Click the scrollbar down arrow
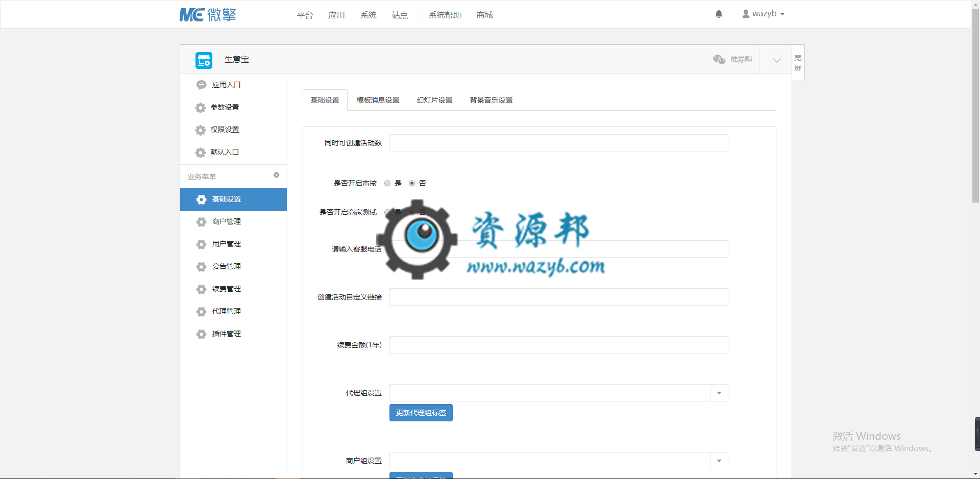This screenshot has height=479, width=980. coord(975,474)
